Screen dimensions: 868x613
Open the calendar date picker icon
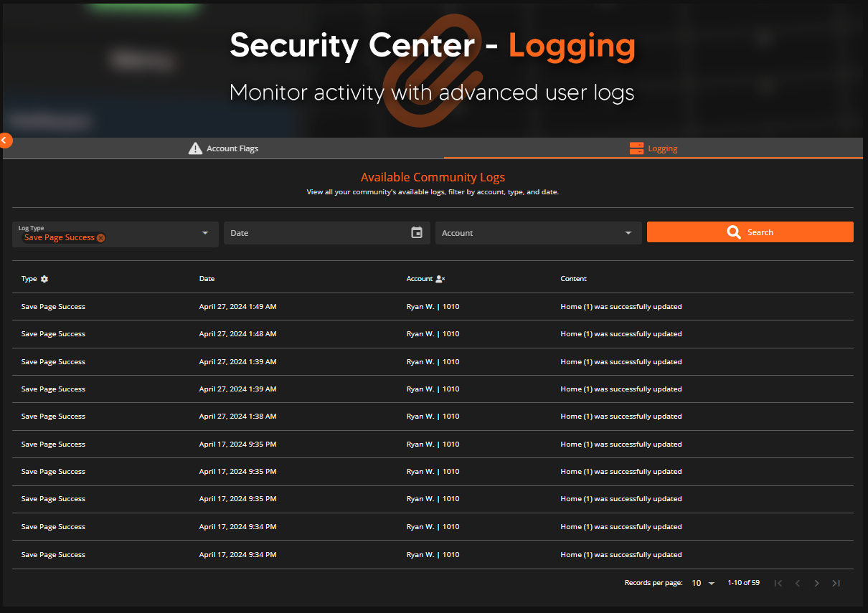coord(417,232)
